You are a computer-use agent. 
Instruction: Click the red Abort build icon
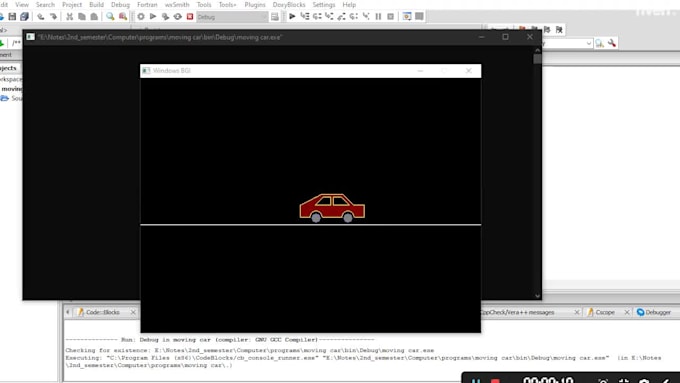[x=190, y=16]
